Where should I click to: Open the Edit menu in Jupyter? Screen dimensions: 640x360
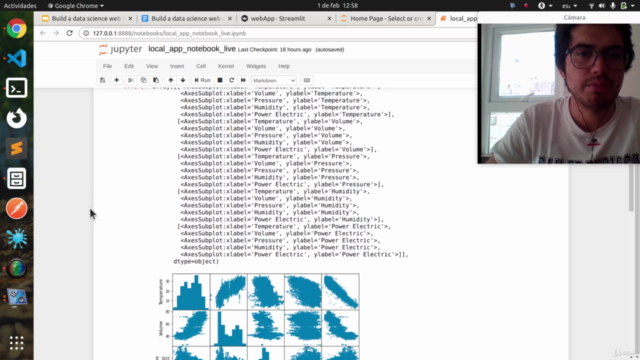point(129,66)
